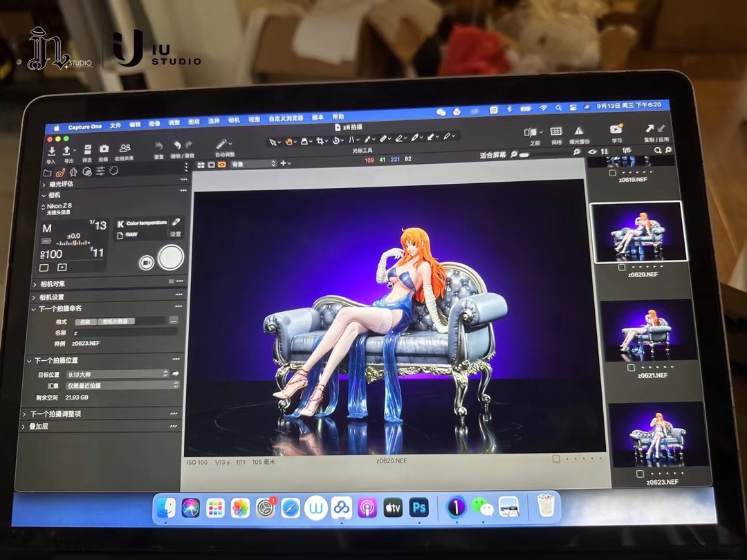Toggle the Grid (网格) toolbar icon
This screenshot has width=747, height=560.
click(556, 131)
